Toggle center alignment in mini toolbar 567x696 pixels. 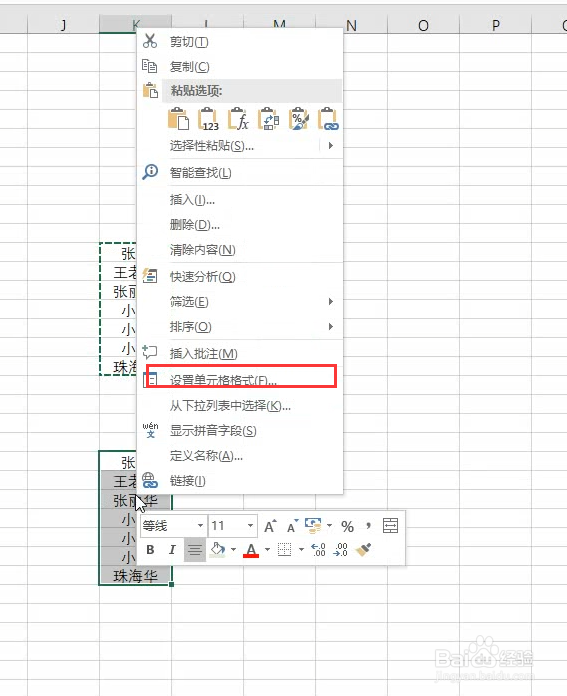(x=194, y=550)
